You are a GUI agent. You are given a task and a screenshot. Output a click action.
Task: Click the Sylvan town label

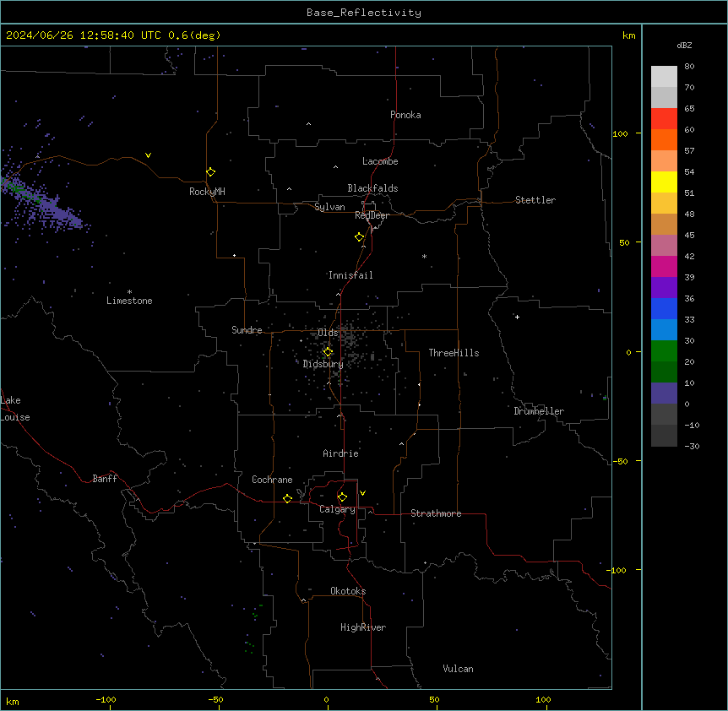pos(329,207)
